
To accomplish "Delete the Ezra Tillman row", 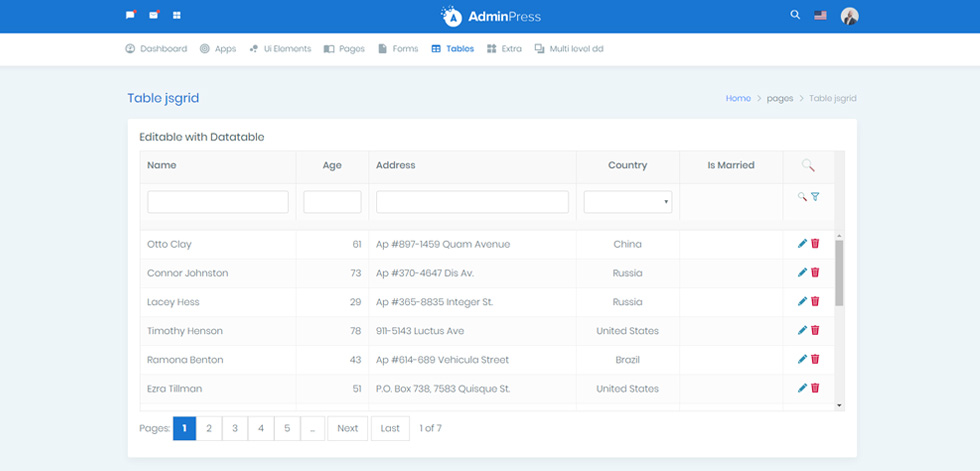I will [x=815, y=388].
